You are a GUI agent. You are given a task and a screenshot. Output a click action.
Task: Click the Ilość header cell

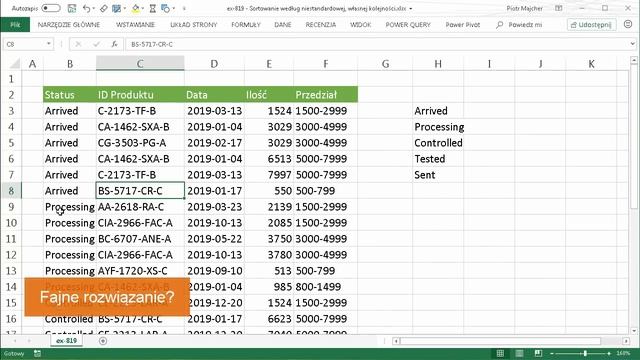[x=269, y=95]
